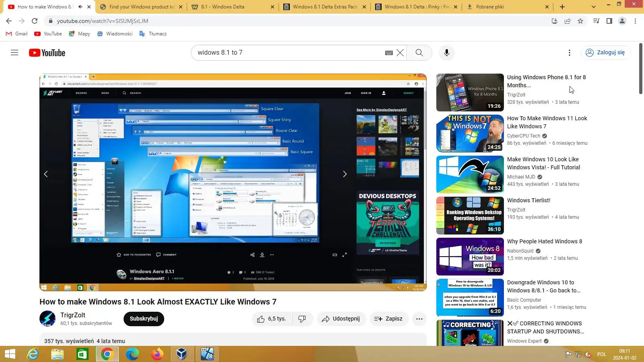
Task: Open the Michael MJD channel link
Action: (521, 177)
